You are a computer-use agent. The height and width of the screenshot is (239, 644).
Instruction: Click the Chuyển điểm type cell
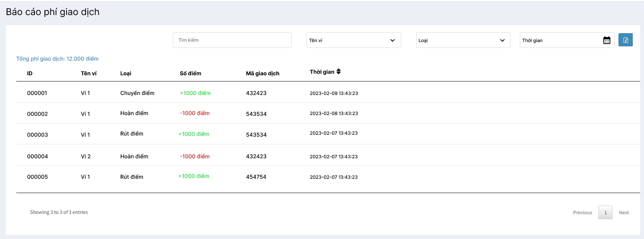(x=137, y=93)
